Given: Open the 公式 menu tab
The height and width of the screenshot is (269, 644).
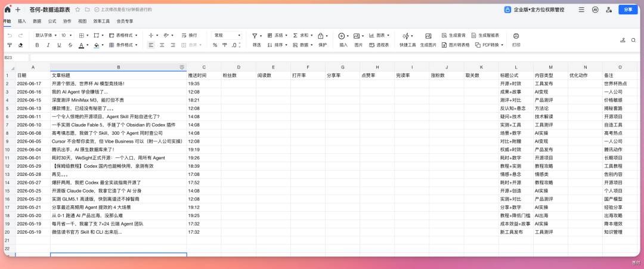Looking at the screenshot, I should [52, 21].
